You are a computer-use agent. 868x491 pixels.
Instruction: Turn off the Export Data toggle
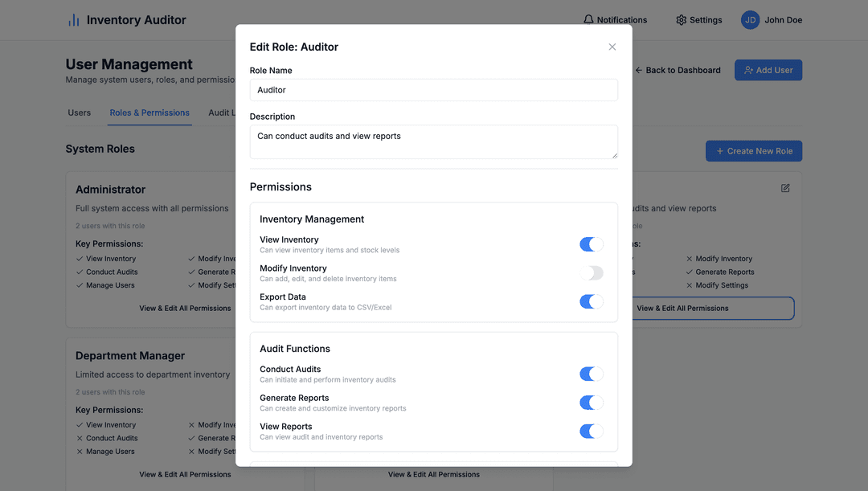pyautogui.click(x=592, y=301)
